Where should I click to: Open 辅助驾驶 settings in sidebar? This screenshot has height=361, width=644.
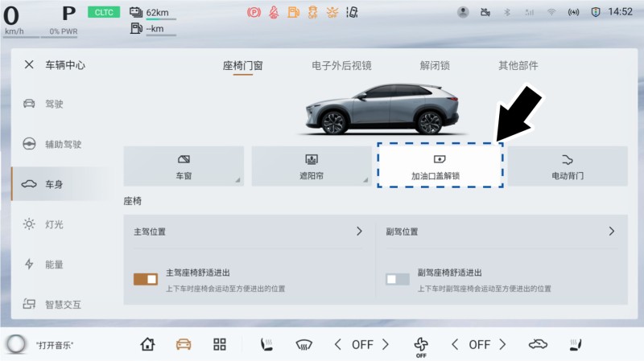pyautogui.click(x=52, y=144)
